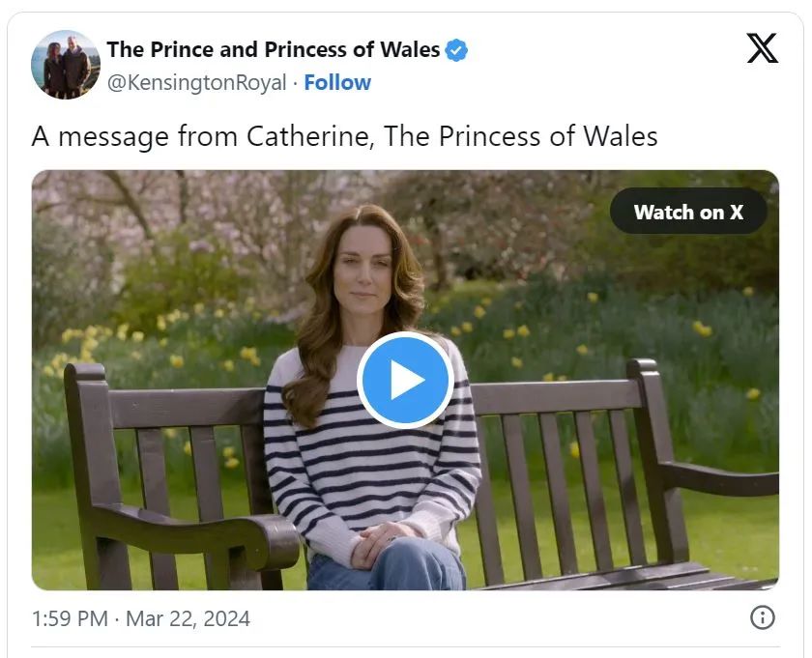Open the 1:59 PM timestamp link

coord(70,618)
